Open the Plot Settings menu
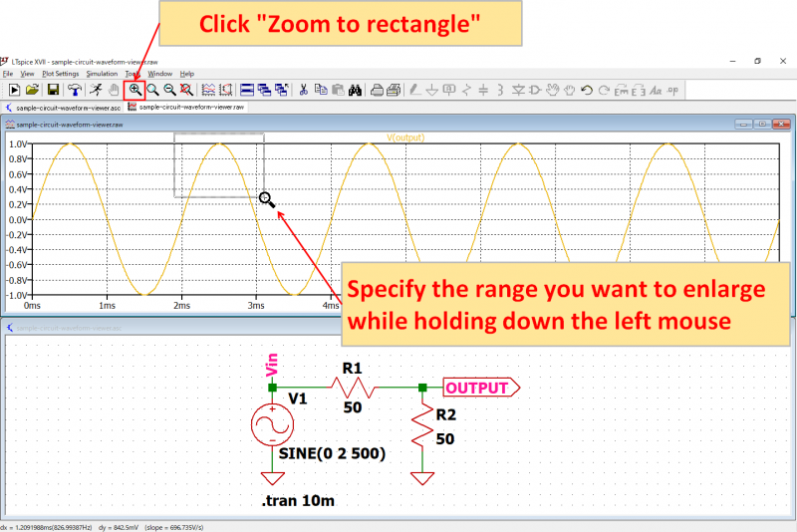 pos(61,74)
